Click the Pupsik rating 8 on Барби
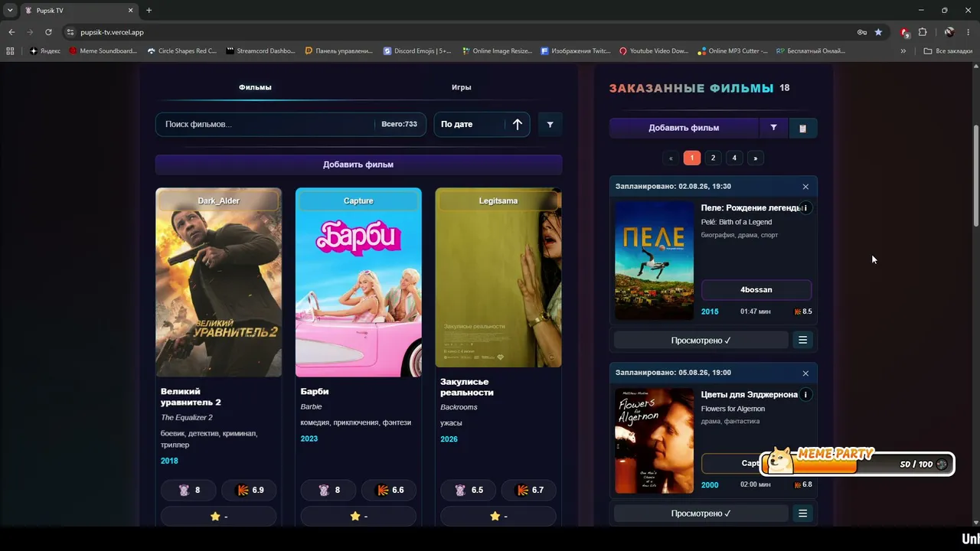The image size is (980, 551). coord(328,491)
